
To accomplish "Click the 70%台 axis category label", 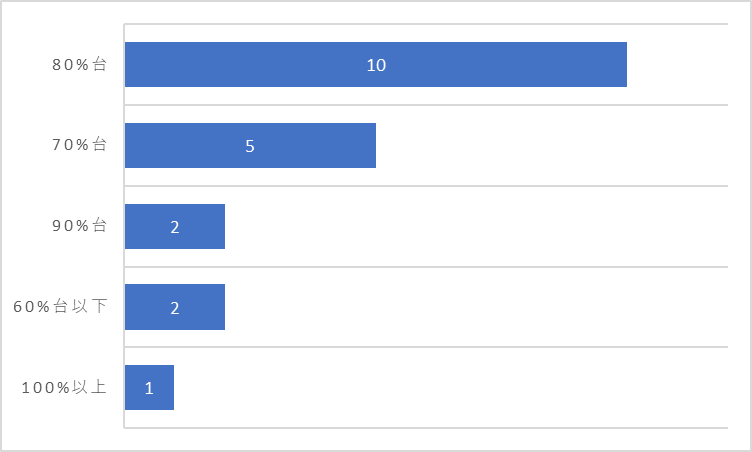I will 79,144.
